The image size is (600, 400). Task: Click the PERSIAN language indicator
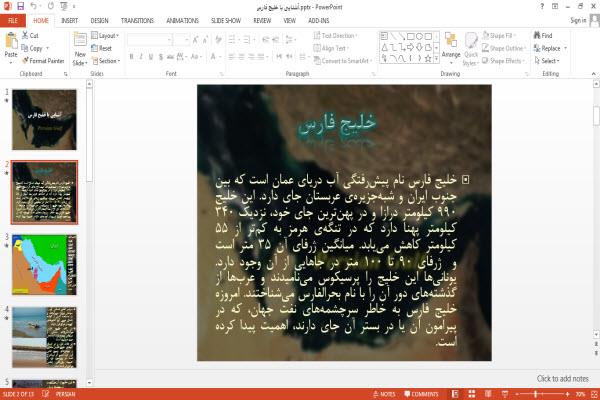[65, 394]
